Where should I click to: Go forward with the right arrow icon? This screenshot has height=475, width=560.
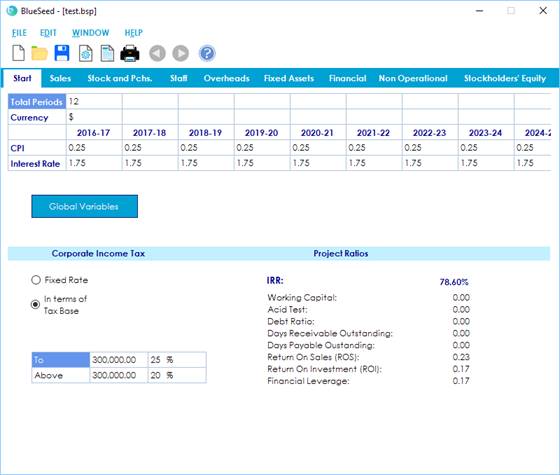click(x=181, y=54)
